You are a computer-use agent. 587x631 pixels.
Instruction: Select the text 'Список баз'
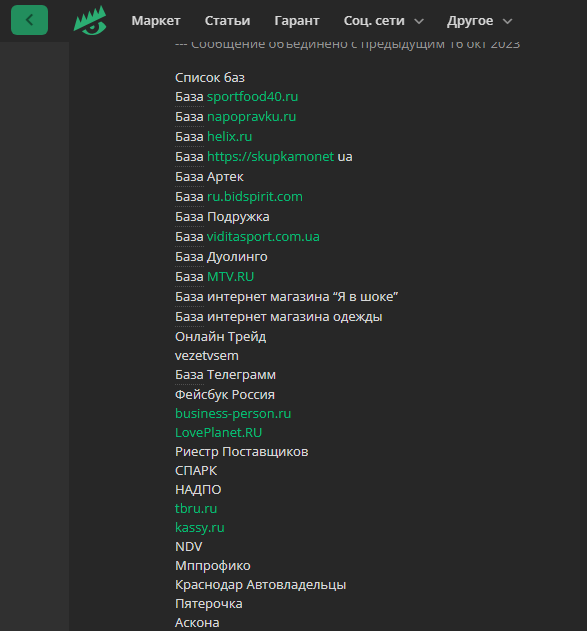pos(210,78)
